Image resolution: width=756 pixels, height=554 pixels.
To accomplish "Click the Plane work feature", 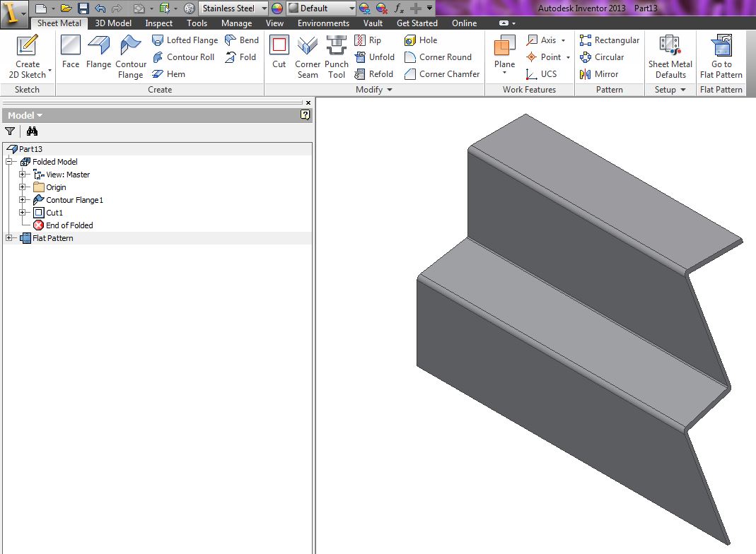I will [x=504, y=52].
